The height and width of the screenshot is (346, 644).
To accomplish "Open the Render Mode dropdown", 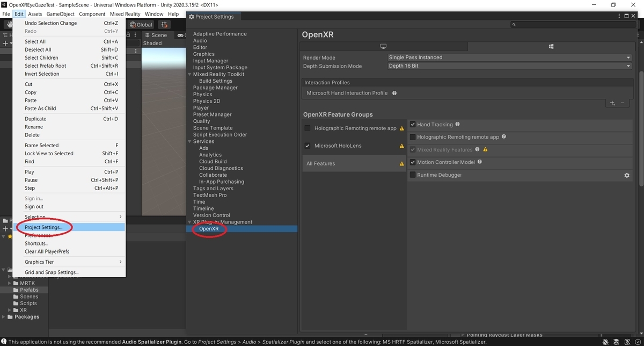I will click(509, 57).
